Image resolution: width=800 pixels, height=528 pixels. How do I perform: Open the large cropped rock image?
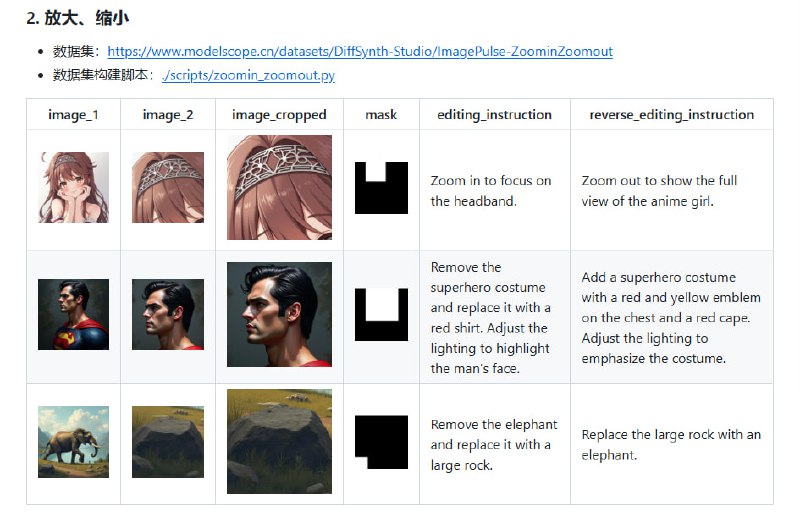click(280, 442)
